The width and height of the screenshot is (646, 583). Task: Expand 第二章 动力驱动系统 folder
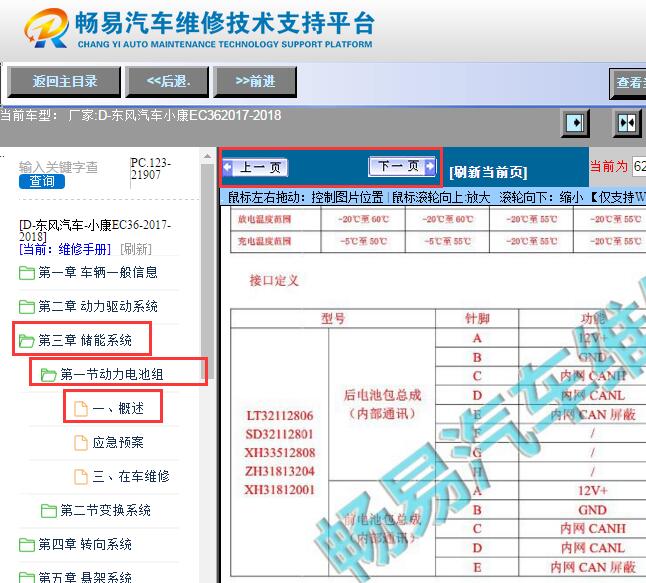click(x=98, y=306)
